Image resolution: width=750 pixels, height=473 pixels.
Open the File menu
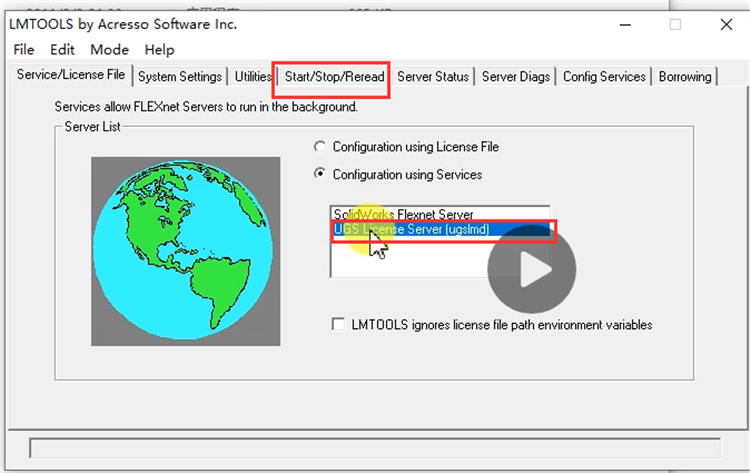point(23,50)
